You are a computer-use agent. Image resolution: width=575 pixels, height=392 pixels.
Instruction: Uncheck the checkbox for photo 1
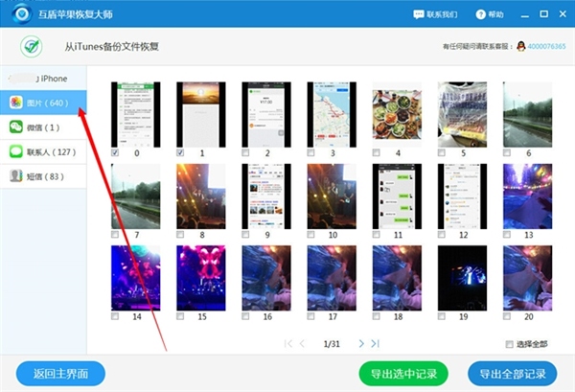(x=180, y=152)
